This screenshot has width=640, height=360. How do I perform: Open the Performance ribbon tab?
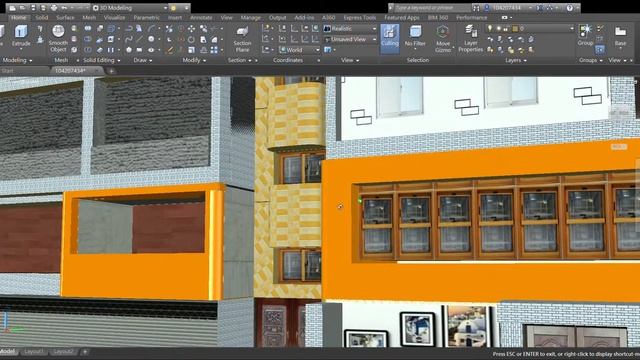coord(471,18)
